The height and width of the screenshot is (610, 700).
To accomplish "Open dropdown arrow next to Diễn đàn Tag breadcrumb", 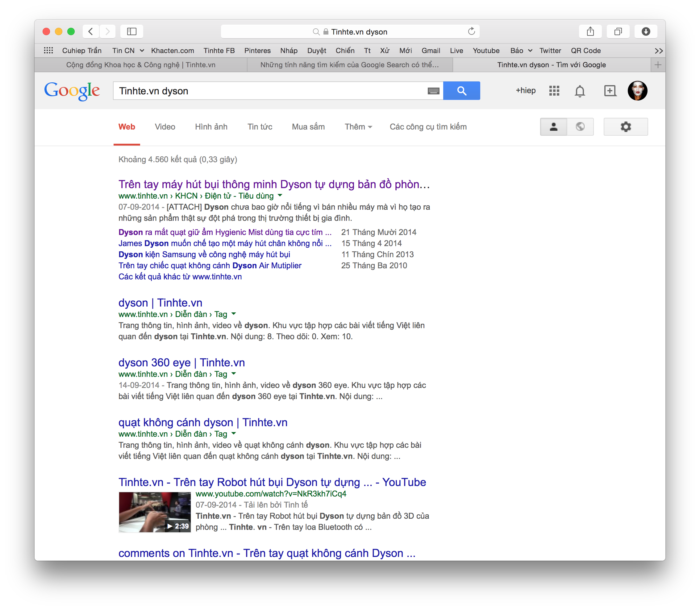I will [x=234, y=314].
